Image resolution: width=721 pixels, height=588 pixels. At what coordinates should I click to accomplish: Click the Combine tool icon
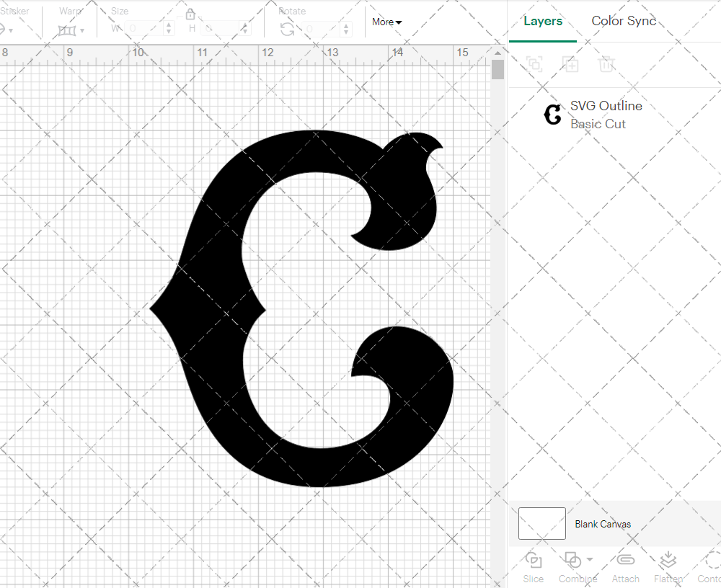[572, 561]
